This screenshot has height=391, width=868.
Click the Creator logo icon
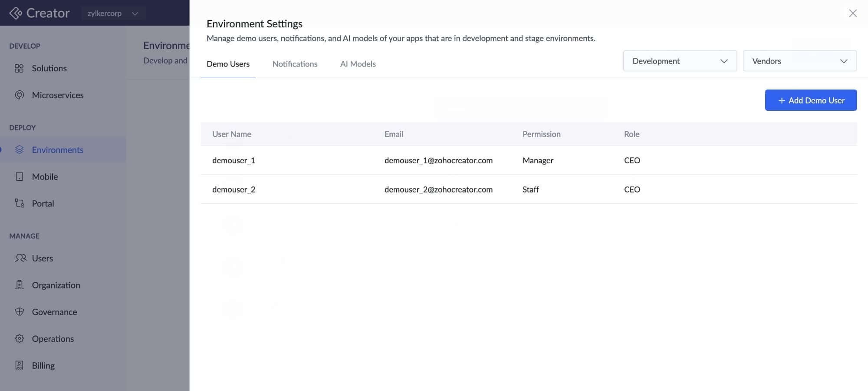click(16, 13)
